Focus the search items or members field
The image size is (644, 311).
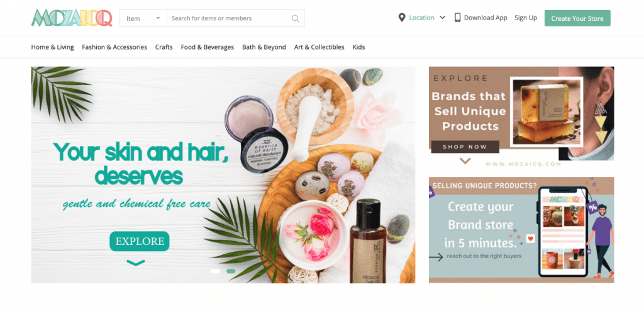(x=229, y=18)
